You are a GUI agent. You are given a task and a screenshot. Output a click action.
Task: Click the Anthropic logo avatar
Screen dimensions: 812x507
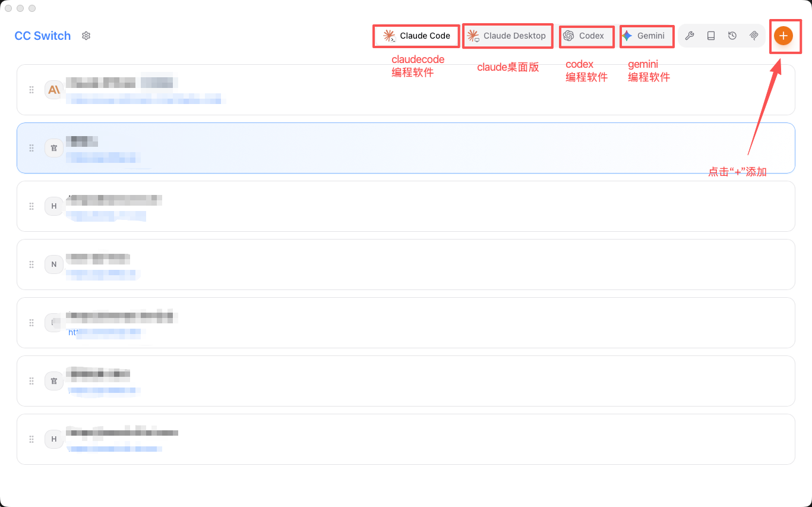(x=54, y=90)
